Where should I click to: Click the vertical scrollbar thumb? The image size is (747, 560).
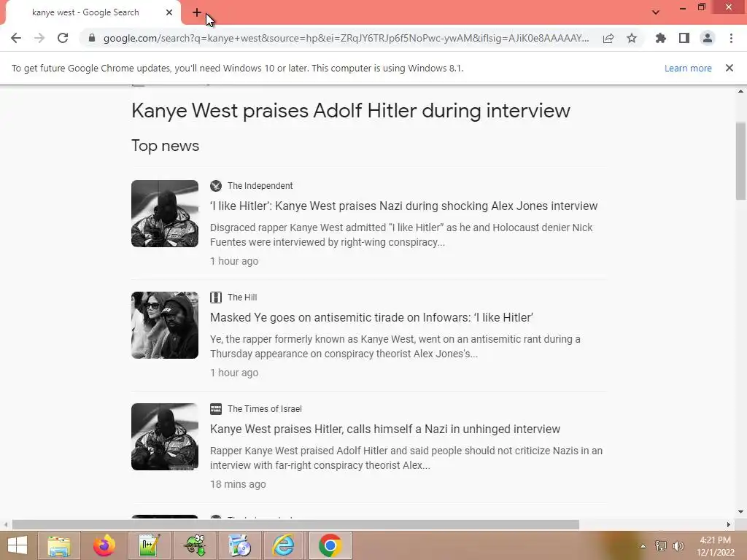[740, 161]
